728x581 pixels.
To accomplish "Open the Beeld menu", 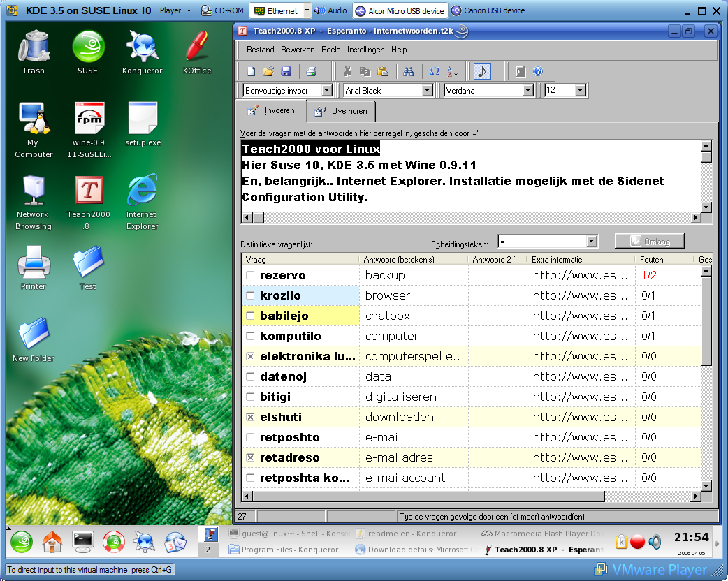I will pos(331,50).
